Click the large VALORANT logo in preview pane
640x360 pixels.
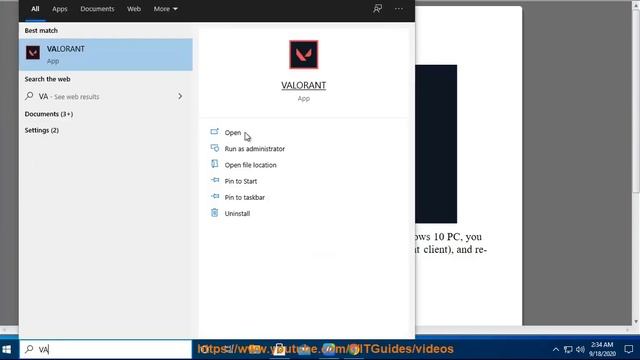coord(304,55)
